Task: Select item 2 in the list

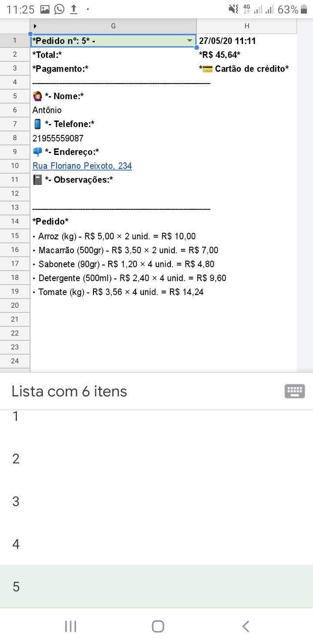Action: [x=156, y=459]
